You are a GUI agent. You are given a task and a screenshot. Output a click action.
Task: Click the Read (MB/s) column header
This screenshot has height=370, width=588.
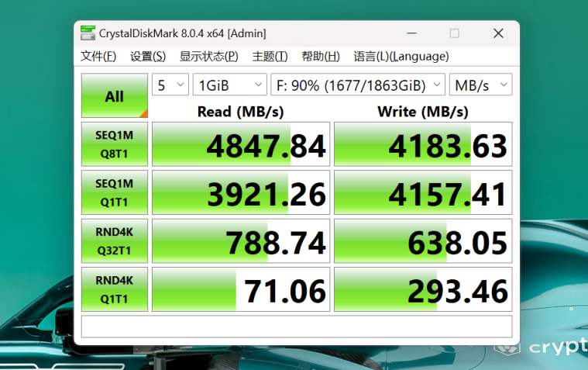tap(240, 112)
